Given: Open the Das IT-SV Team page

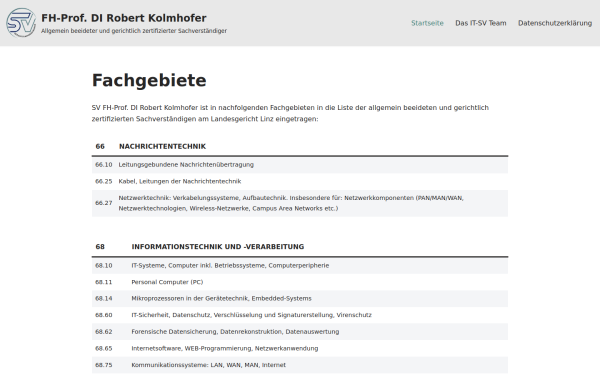Looking at the screenshot, I should 481,23.
